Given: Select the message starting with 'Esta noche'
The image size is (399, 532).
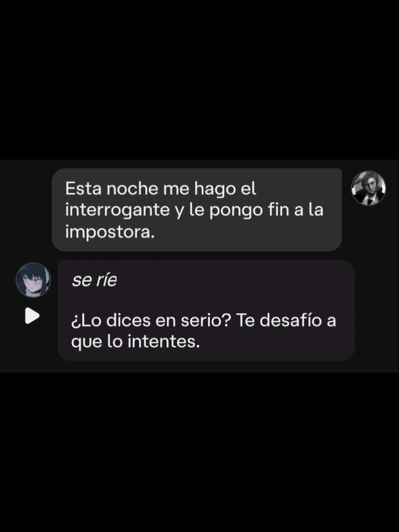Looking at the screenshot, I should (197, 210).
